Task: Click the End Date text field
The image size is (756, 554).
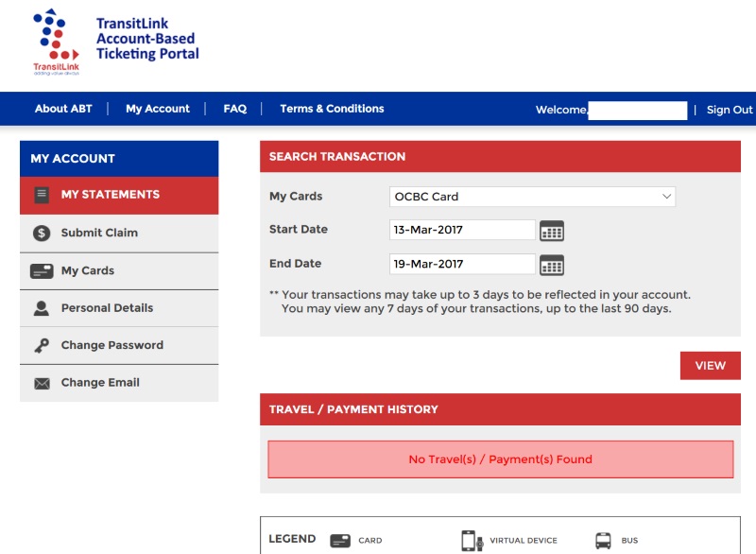Action: 462,264
